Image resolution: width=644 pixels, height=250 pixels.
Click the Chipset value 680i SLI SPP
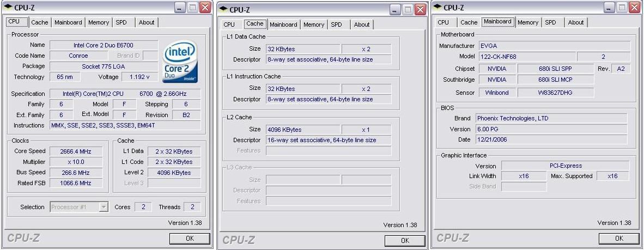point(555,69)
